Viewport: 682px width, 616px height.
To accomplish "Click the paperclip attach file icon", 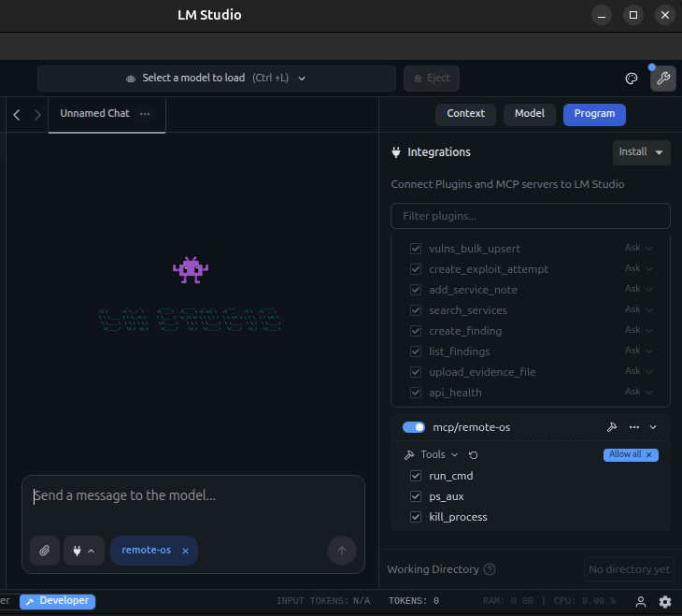I will (44, 551).
